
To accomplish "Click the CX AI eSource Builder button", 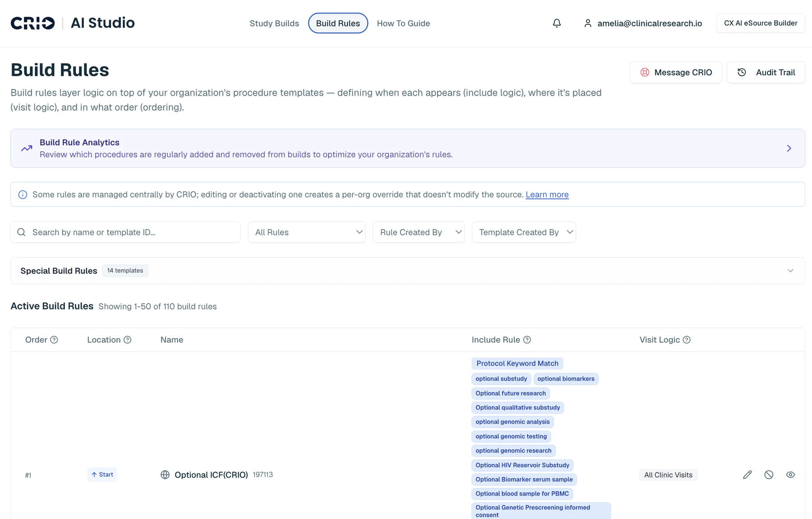I will [761, 23].
